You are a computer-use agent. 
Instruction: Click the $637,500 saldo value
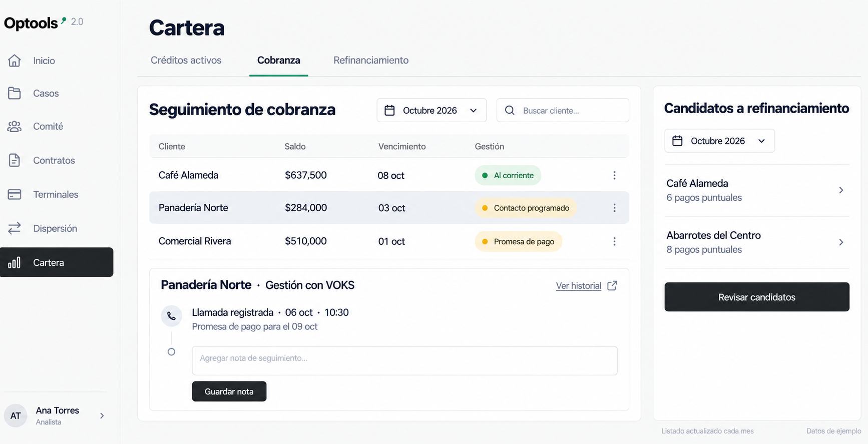306,175
